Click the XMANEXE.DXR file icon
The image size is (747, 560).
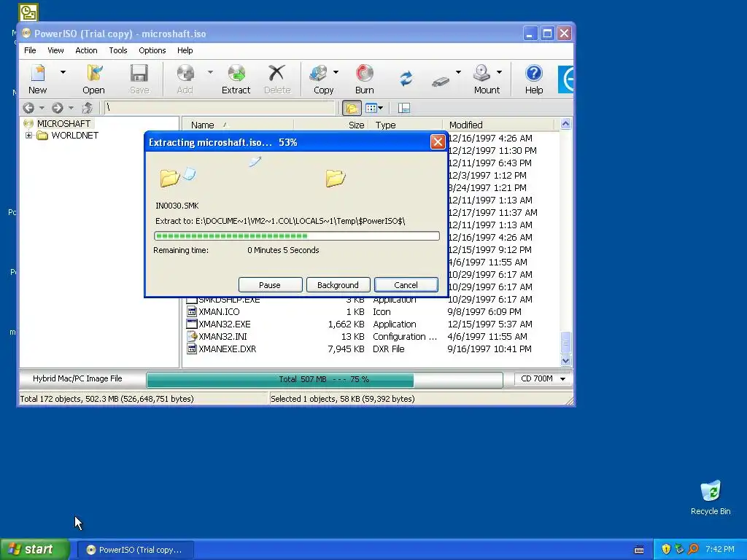(192, 349)
